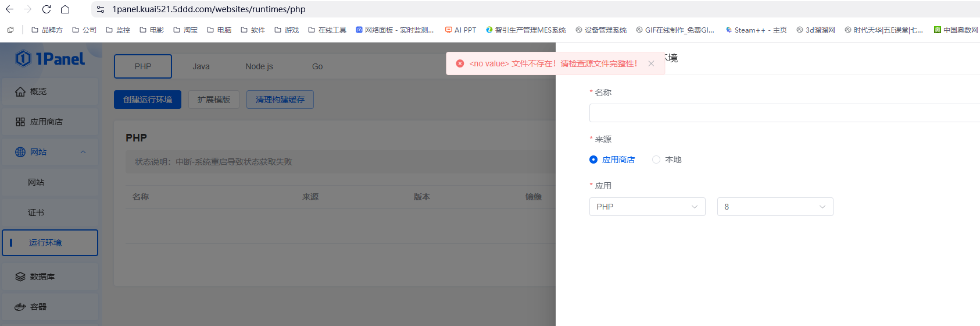Image resolution: width=980 pixels, height=326 pixels.
Task: Open the version dropdown showing 8
Action: pyautogui.click(x=775, y=207)
